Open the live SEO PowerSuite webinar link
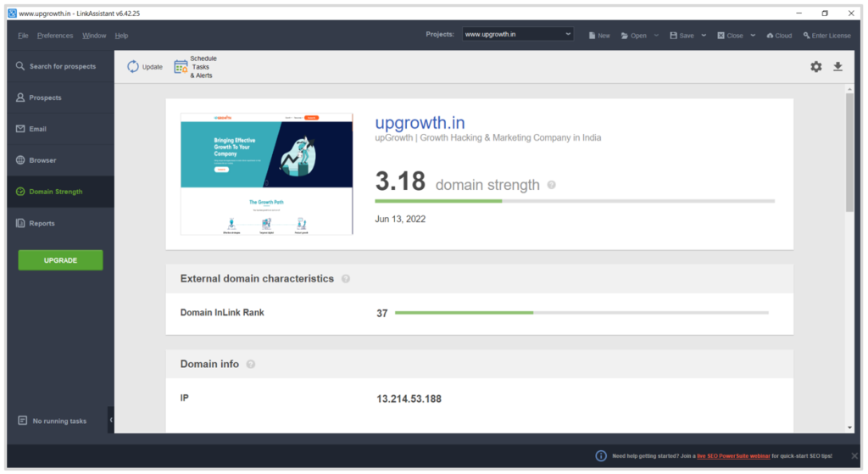This screenshot has height=474, width=868. (x=733, y=456)
